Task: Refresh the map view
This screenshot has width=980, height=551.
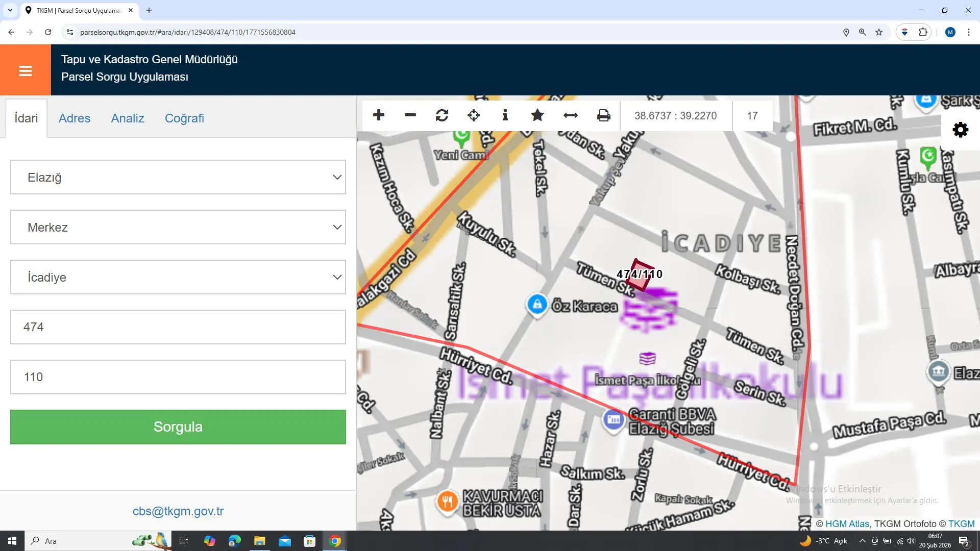Action: (x=442, y=115)
